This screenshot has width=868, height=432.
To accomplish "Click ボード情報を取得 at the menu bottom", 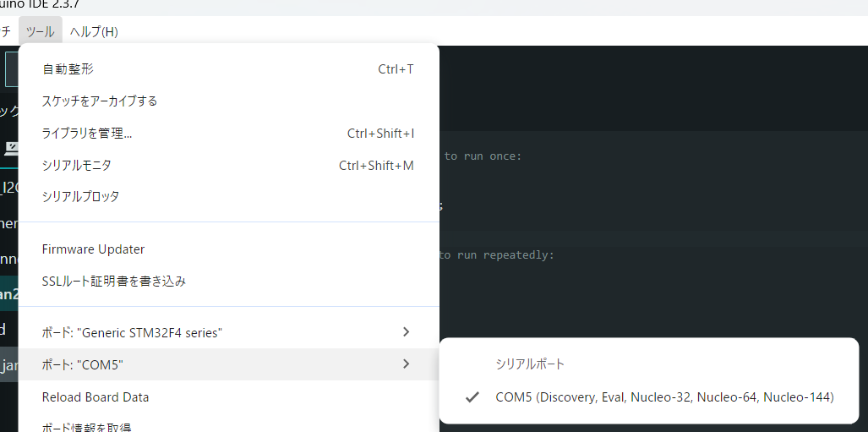I will pos(86,425).
